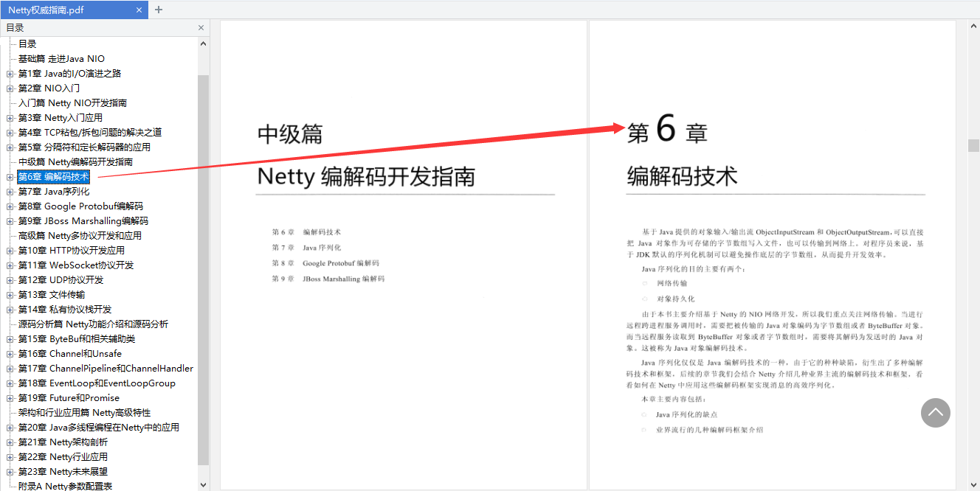980x491 pixels.
Task: Expand 第7章 Java序列化 node
Action: pyautogui.click(x=10, y=192)
